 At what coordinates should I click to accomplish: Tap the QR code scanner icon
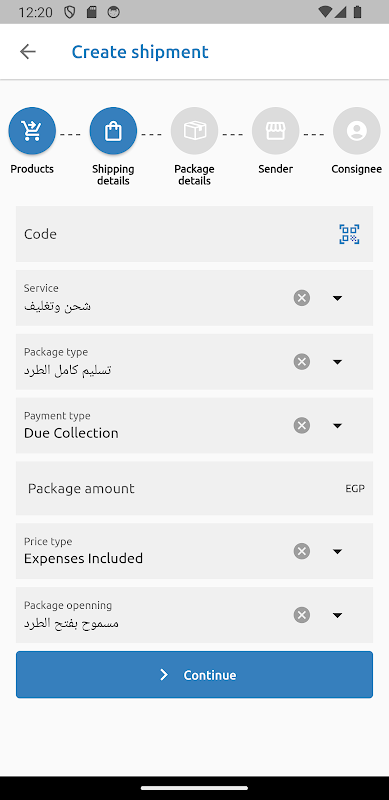tap(349, 234)
